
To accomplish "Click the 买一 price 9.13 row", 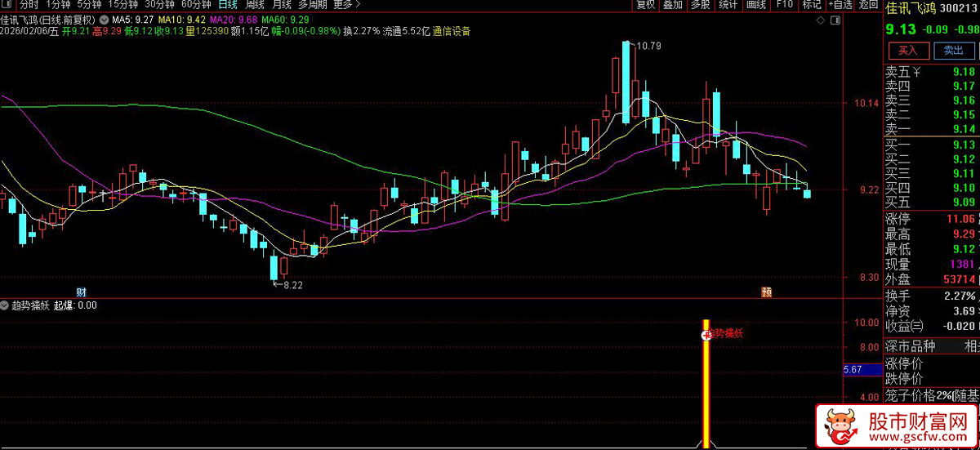I will tap(932, 145).
